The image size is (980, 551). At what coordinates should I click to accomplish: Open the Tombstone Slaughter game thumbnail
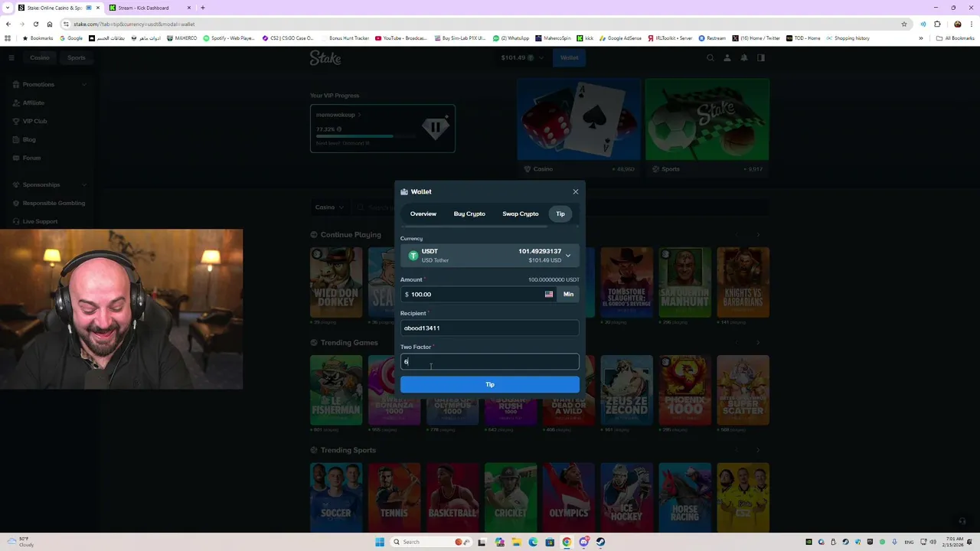tap(626, 282)
